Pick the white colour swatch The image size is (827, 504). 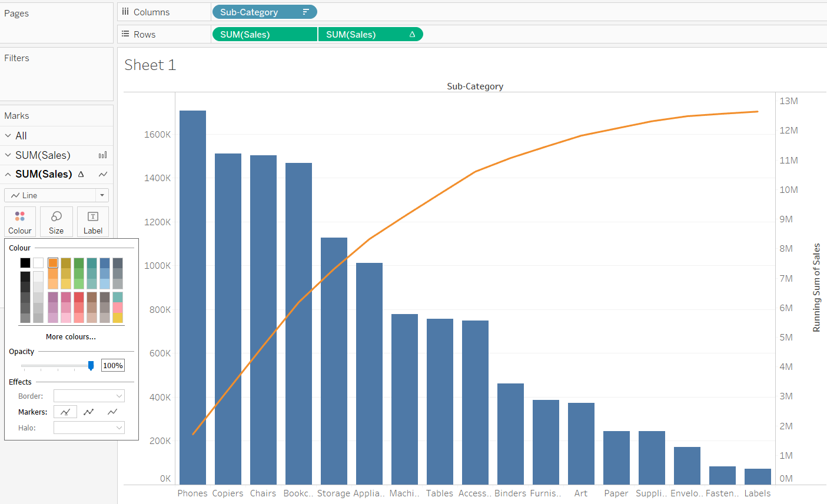click(x=38, y=263)
